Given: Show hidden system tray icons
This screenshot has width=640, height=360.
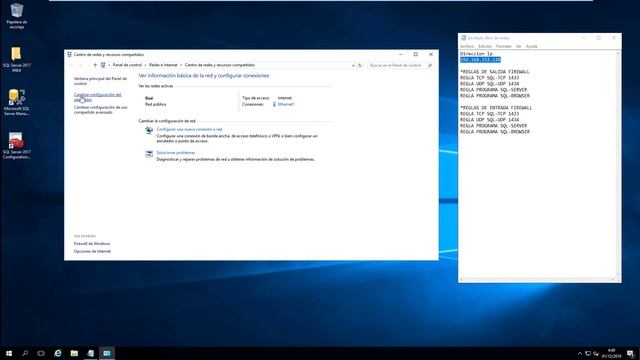Looking at the screenshot, I should click(x=580, y=353).
